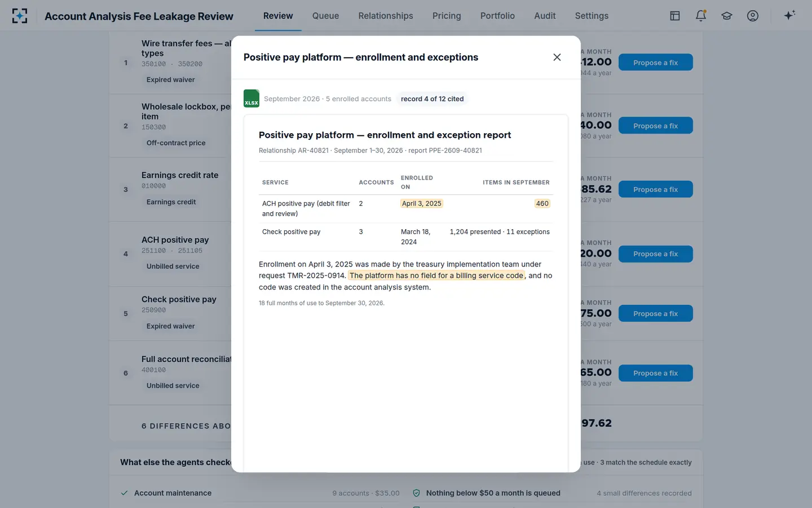812x508 pixels.
Task: Click the shield icon beside Nothing below $50
Action: 416,493
